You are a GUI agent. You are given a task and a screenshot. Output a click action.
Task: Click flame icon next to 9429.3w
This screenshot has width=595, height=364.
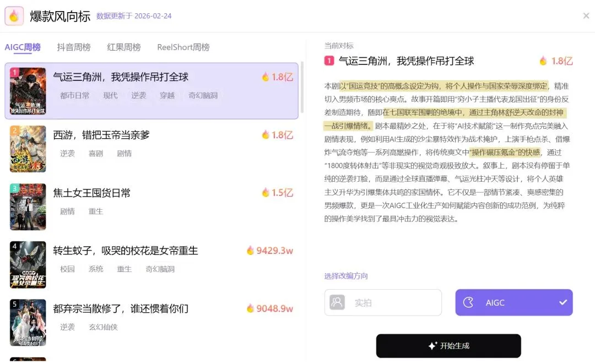tap(250, 250)
